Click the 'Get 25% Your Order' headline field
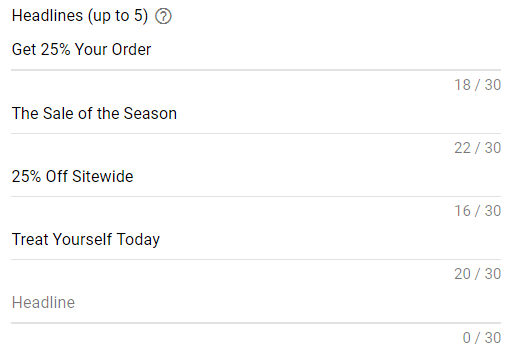Viewport: 525px width, 360px height. click(256, 50)
